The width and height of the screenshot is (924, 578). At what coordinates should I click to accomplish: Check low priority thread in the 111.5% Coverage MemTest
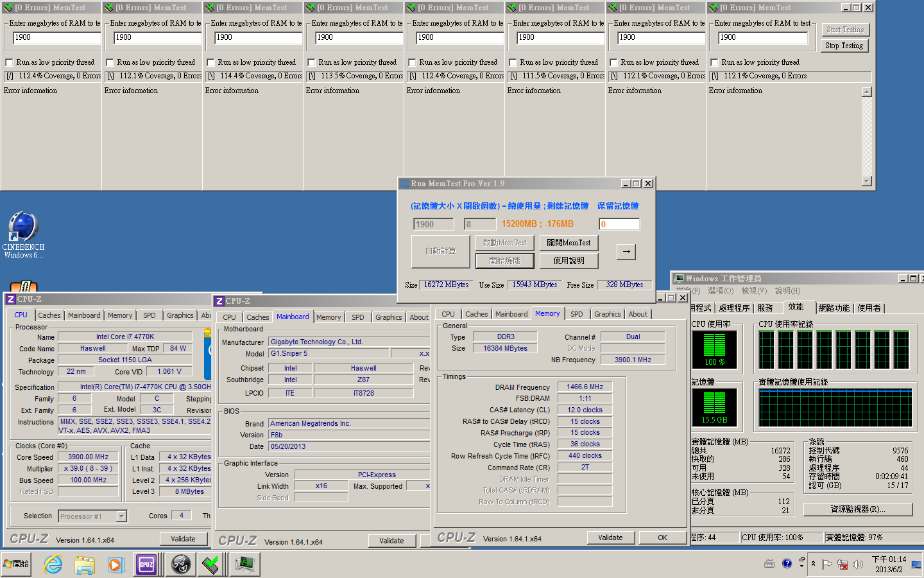[513, 62]
